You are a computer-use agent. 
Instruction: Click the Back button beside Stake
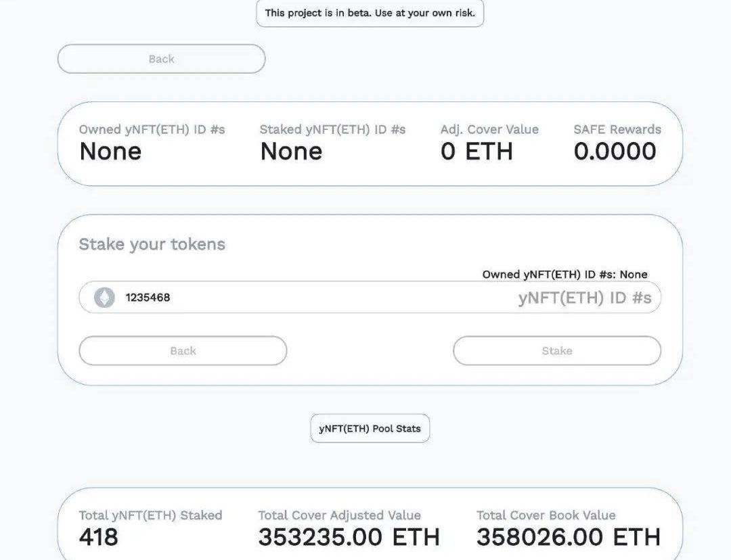(183, 351)
